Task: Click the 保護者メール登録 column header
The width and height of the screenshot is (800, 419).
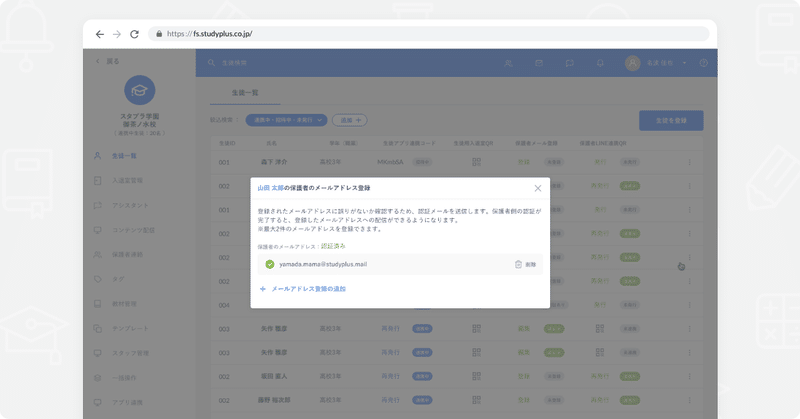Action: click(536, 143)
